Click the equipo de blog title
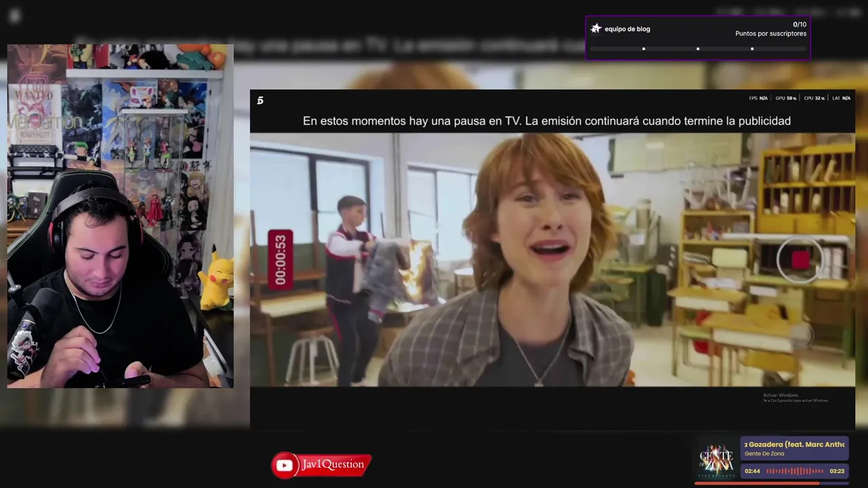The width and height of the screenshot is (868, 488). click(x=627, y=29)
